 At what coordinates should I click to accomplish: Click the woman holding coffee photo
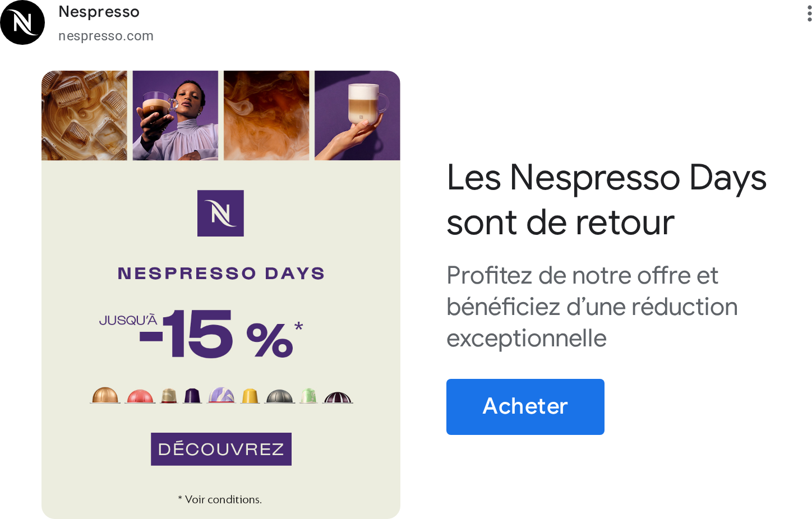176,115
